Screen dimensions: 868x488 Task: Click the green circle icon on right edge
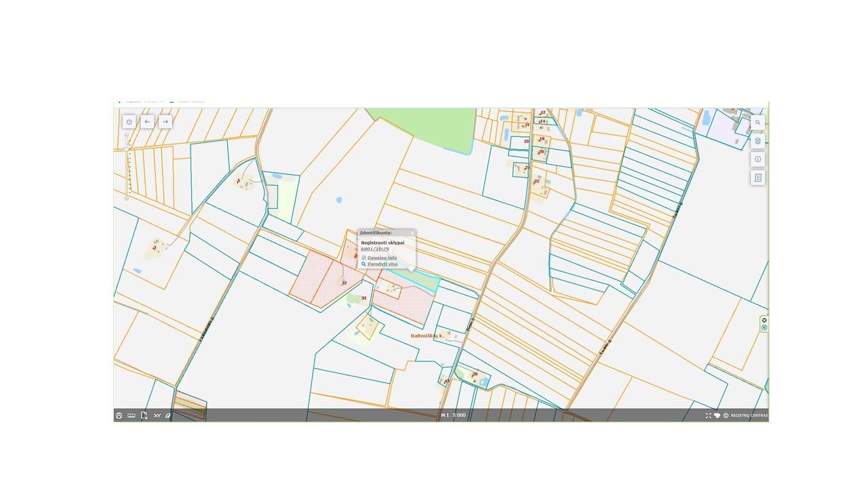764,328
